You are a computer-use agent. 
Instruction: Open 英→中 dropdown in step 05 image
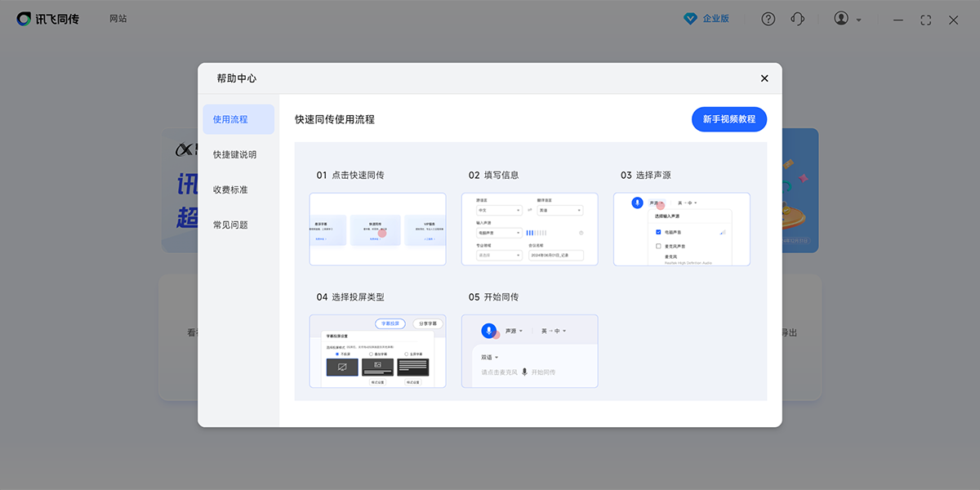click(x=553, y=331)
